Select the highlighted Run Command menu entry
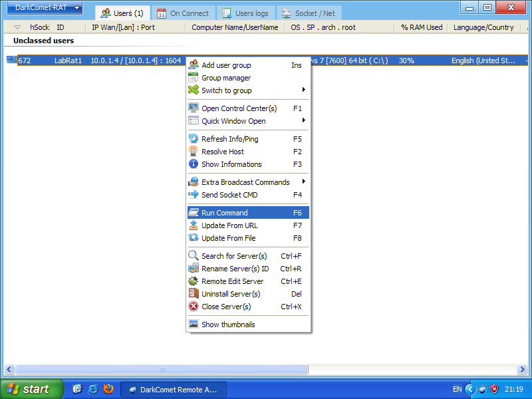Image resolution: width=532 pixels, height=399 pixels. pyautogui.click(x=248, y=213)
